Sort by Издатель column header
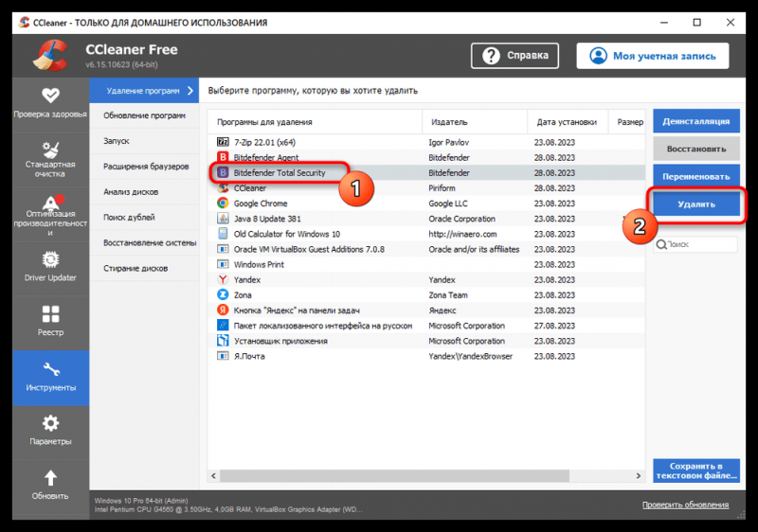The width and height of the screenshot is (758, 532). [x=475, y=122]
